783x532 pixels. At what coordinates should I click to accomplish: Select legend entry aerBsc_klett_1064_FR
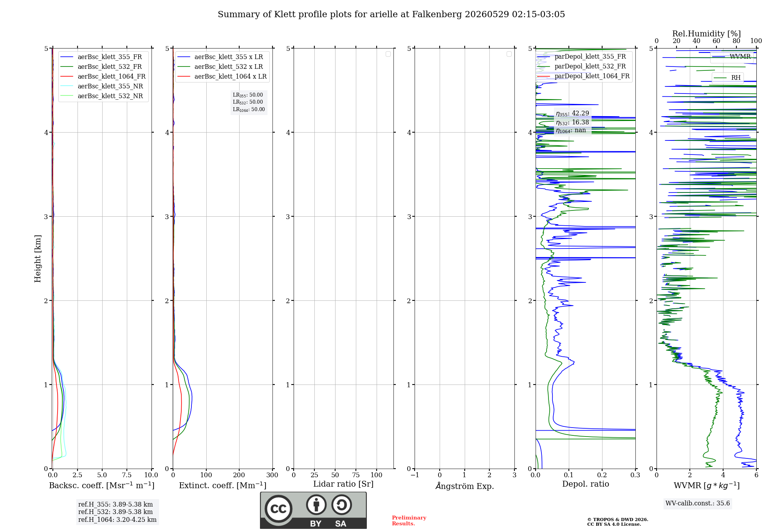tap(103, 76)
